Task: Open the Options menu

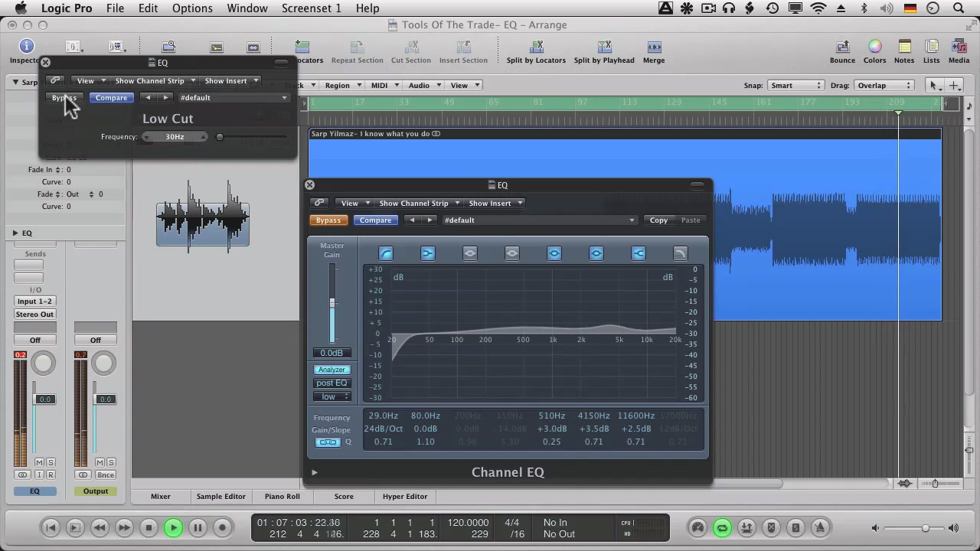Action: pyautogui.click(x=192, y=8)
